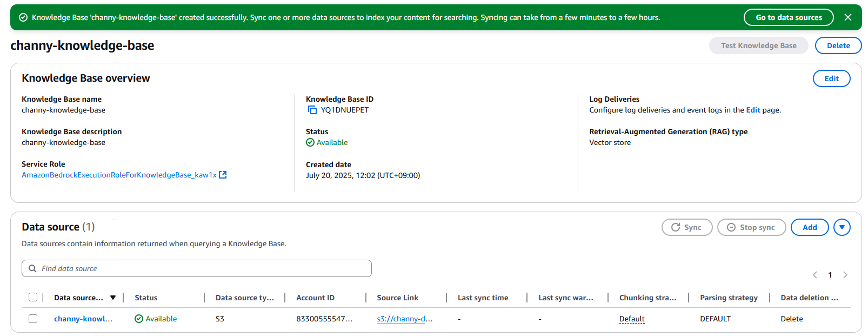
Task: Click Go to data sources button
Action: (789, 17)
